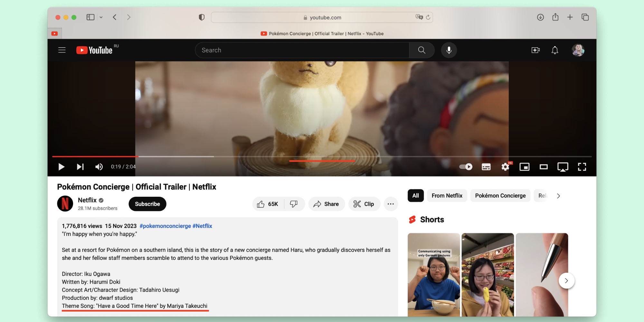Open the YouTube guide hamburger menu
The width and height of the screenshot is (644, 322).
point(62,50)
